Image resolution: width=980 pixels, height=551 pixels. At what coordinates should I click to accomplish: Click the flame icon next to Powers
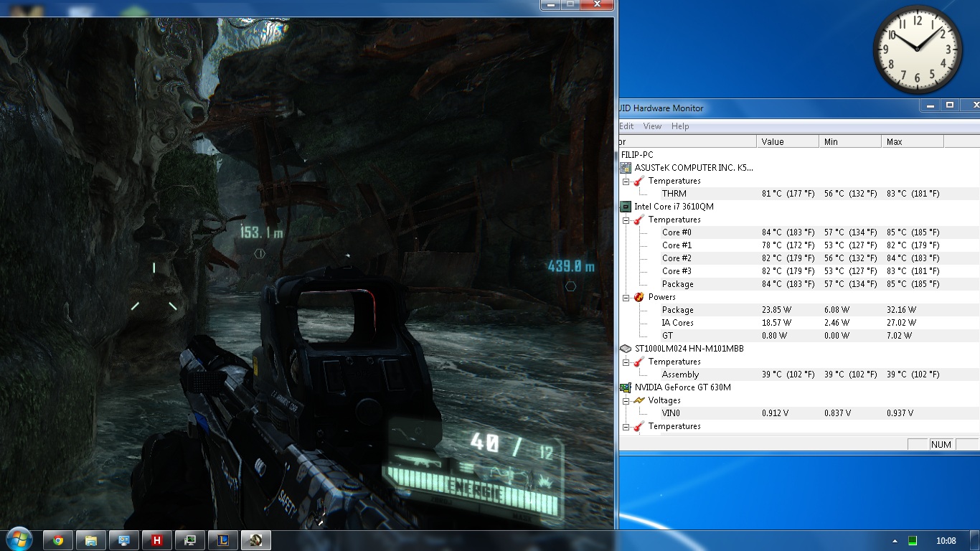[x=639, y=297]
